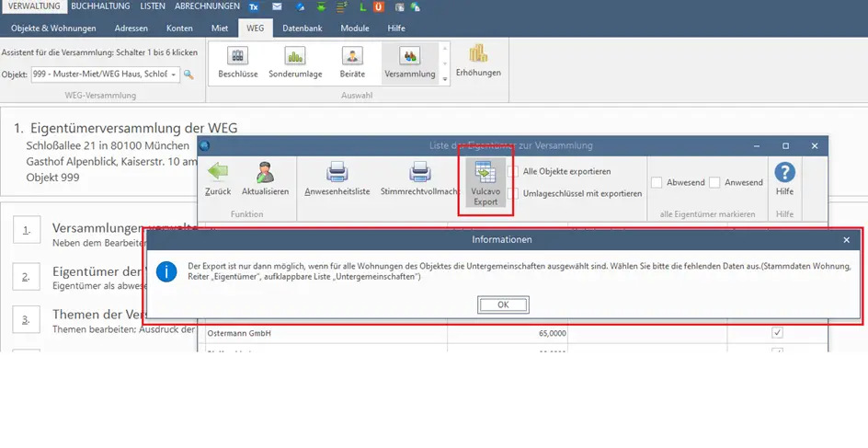The width and height of the screenshot is (868, 448).
Task: Open the Konten ribbon tab
Action: (179, 29)
